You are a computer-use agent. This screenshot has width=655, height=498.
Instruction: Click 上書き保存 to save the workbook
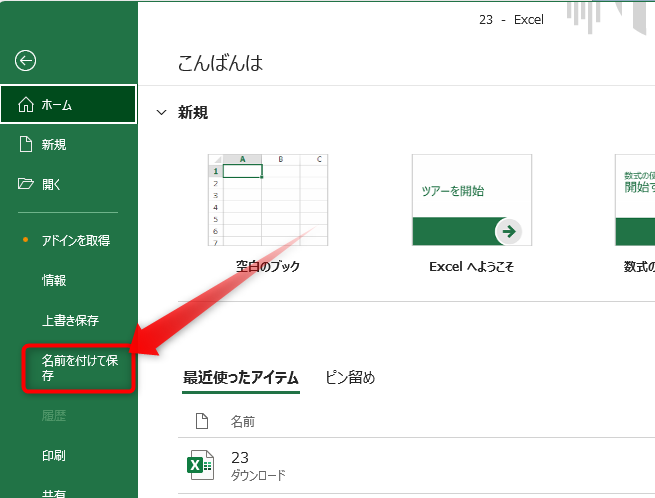pos(69,320)
